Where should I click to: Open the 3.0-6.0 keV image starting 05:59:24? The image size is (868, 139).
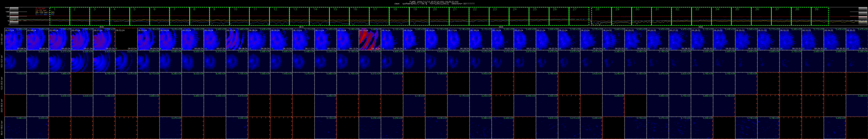[60, 39]
